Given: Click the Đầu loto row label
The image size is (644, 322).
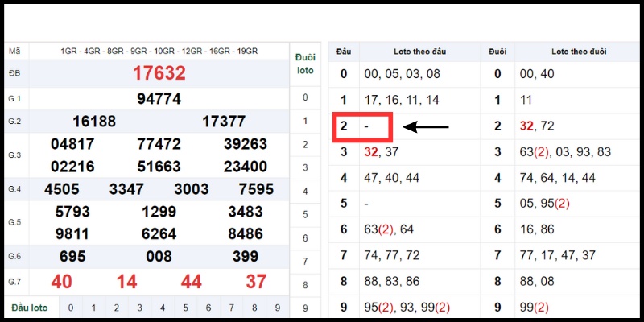Looking at the screenshot, I should click(x=31, y=308).
